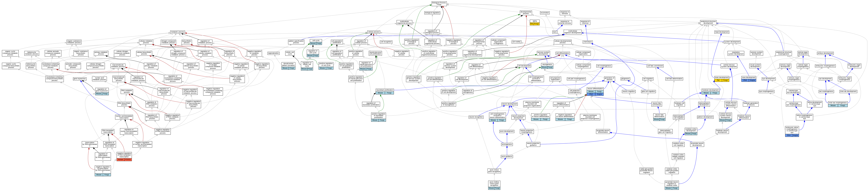Select the 'cell fate determination' node
The image size is (868, 191).
(x=674, y=79)
